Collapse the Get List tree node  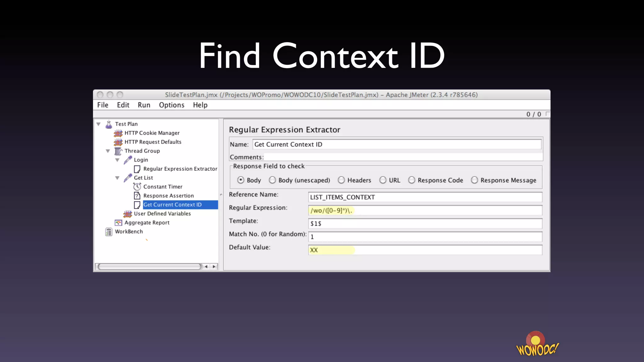(117, 178)
